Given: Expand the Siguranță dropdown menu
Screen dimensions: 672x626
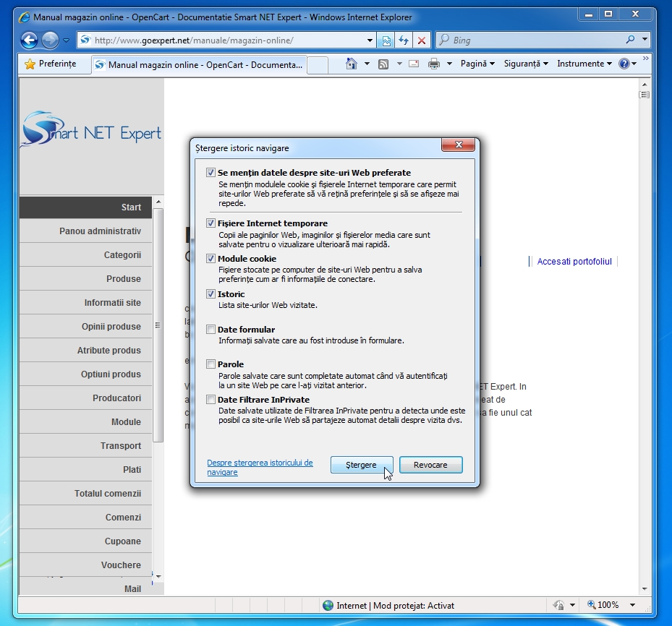Looking at the screenshot, I should pos(526,64).
